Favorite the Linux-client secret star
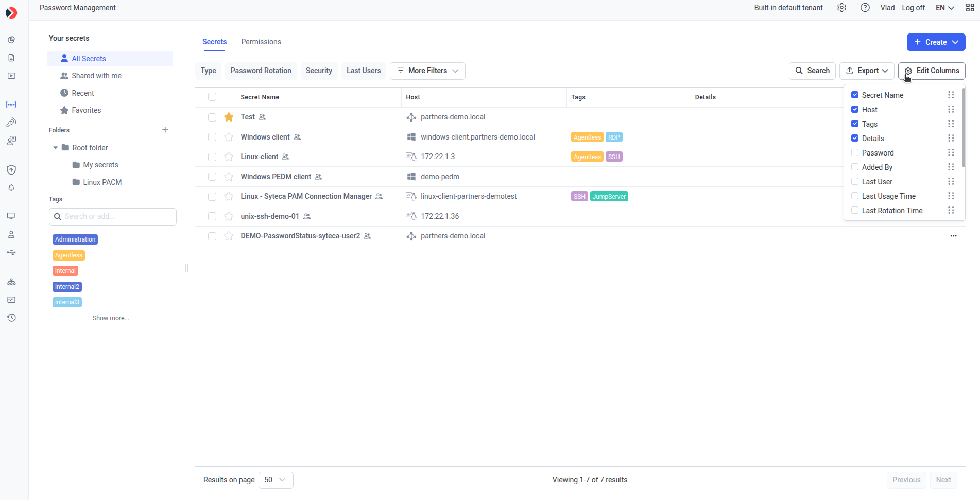The height and width of the screenshot is (500, 980). coord(229,157)
